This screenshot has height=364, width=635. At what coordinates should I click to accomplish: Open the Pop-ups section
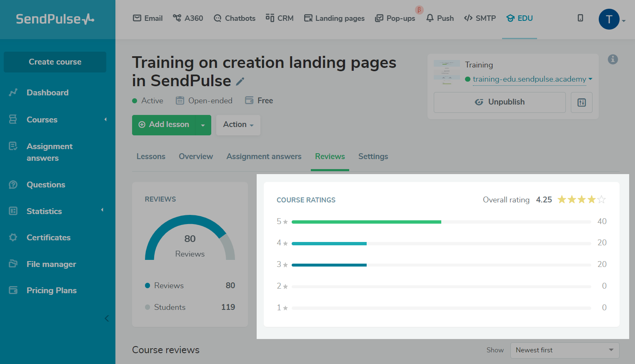(395, 18)
